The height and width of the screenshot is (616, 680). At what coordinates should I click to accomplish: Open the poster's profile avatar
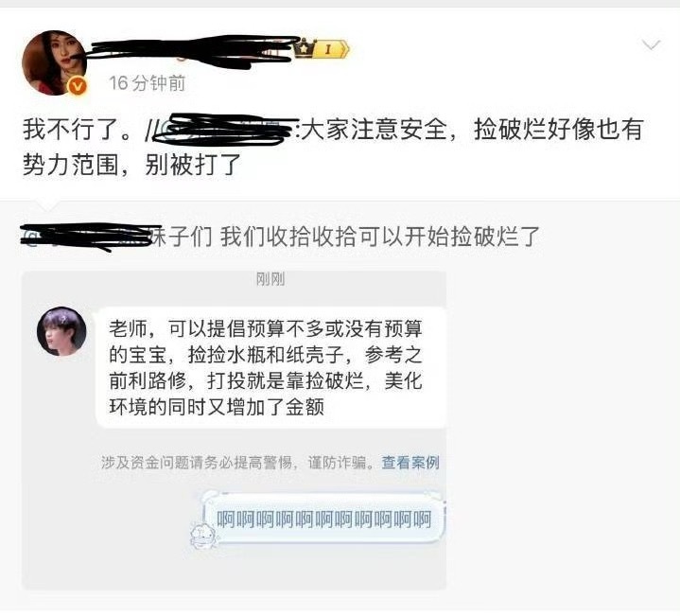click(54, 62)
